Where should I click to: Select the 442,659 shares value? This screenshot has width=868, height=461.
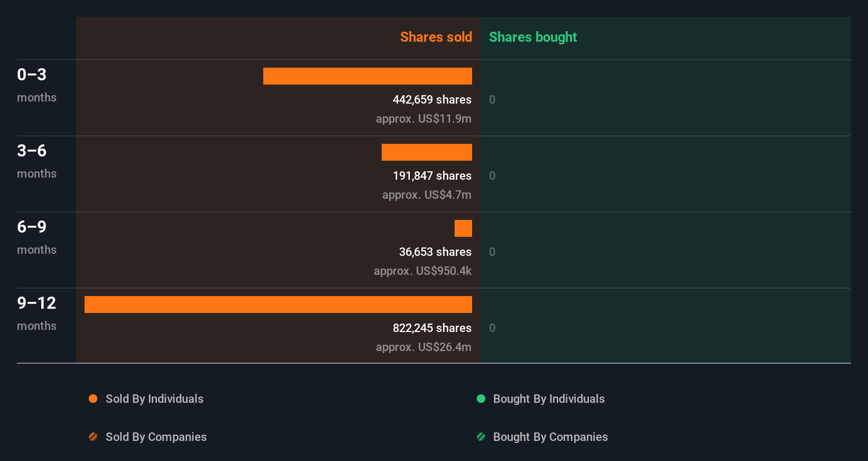tap(432, 99)
